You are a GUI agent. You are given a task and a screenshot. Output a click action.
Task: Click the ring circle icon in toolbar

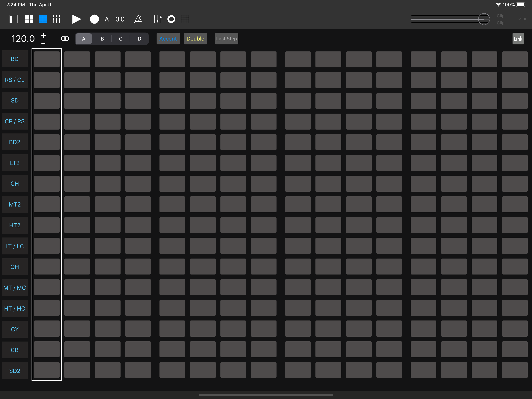(171, 19)
